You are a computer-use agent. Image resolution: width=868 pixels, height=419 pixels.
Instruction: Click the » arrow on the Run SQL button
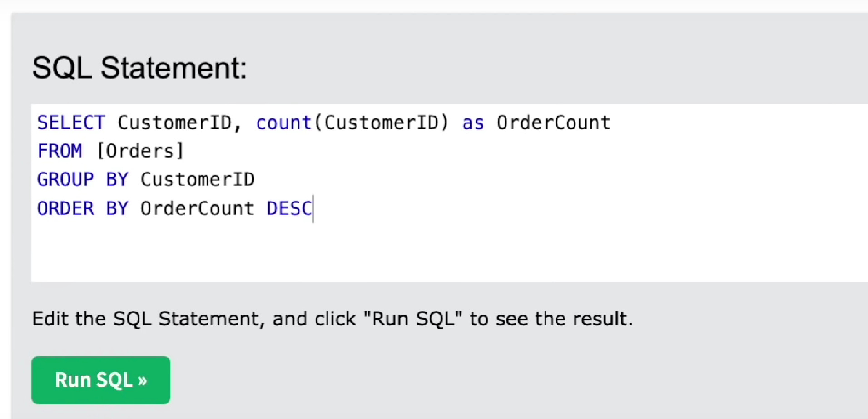(x=142, y=380)
